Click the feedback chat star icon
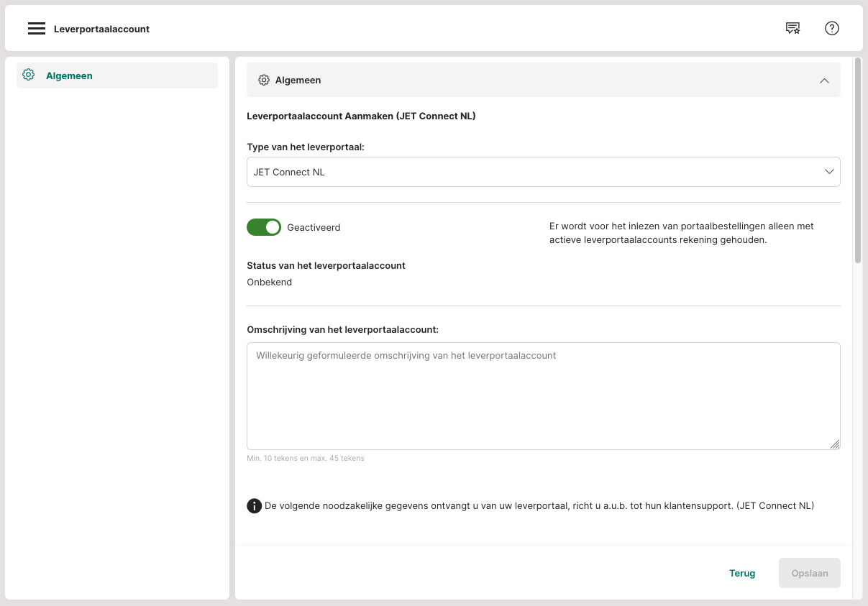The width and height of the screenshot is (868, 606). point(792,29)
